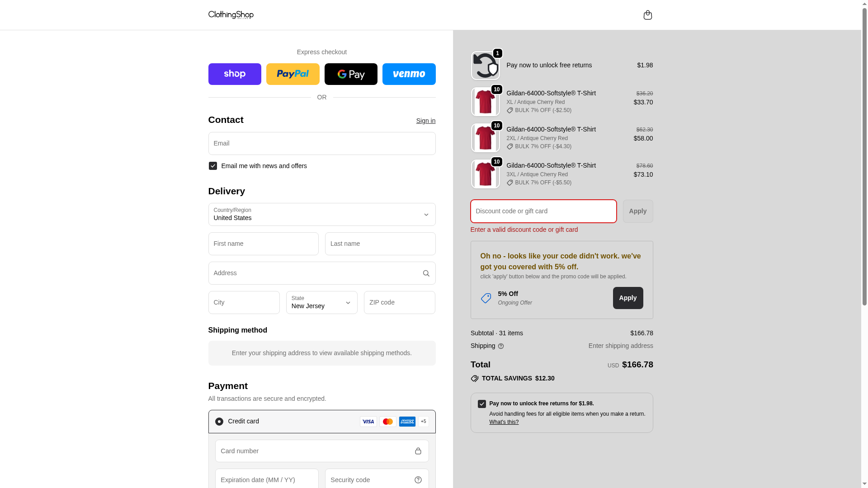Pay with the Venmo express button
Viewport: 868px width, 488px height.
409,74
